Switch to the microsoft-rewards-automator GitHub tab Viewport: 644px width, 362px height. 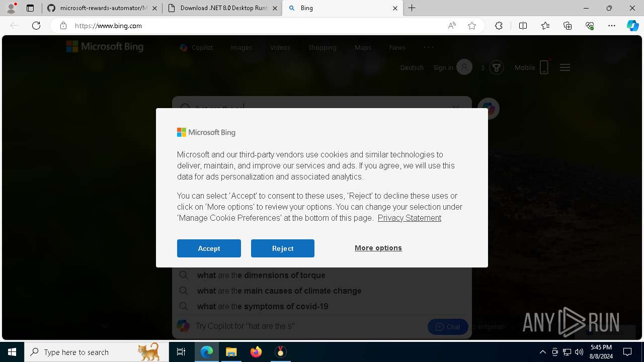pyautogui.click(x=102, y=8)
